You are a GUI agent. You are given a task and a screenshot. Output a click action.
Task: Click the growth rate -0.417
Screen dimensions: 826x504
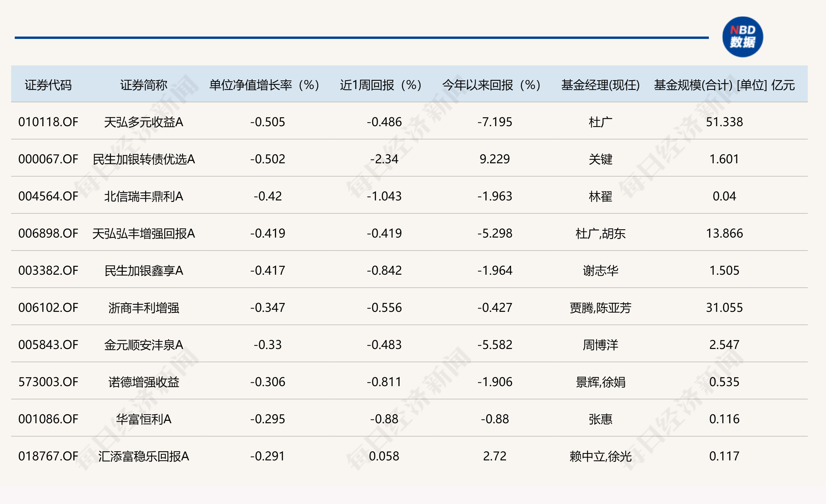click(x=267, y=271)
